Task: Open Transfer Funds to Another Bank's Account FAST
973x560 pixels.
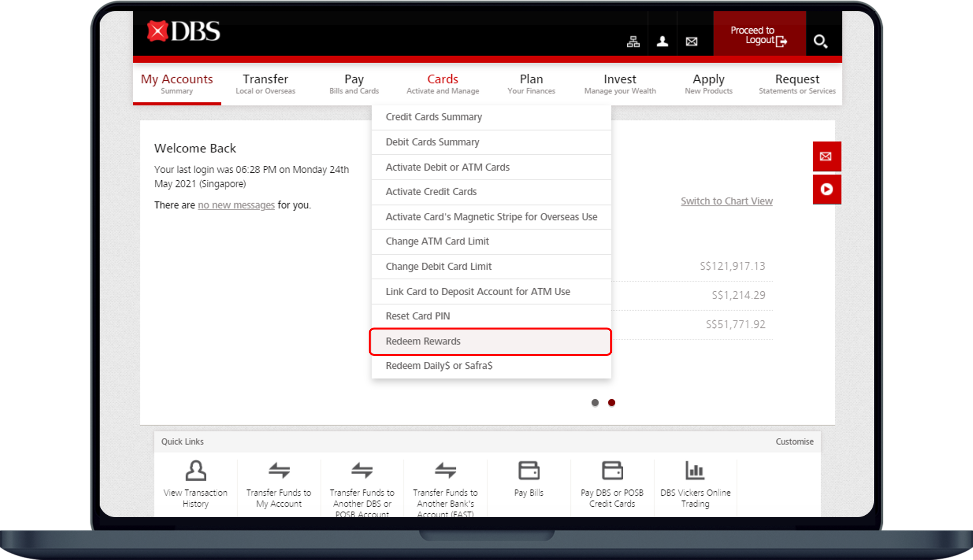Action: click(445, 488)
